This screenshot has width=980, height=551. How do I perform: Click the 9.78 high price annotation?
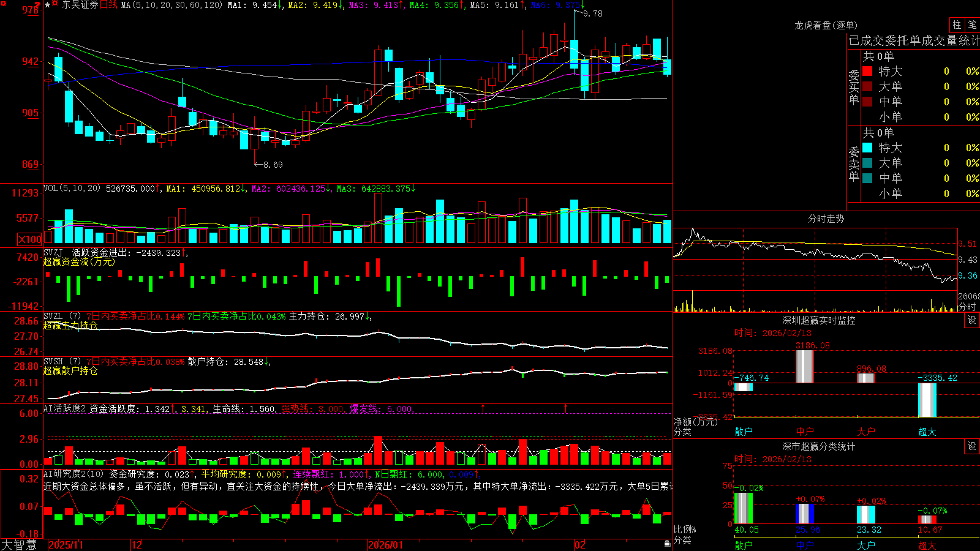593,13
